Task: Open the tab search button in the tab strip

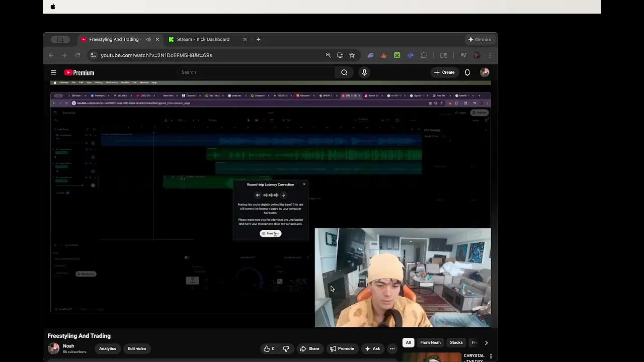Action: coord(61,39)
